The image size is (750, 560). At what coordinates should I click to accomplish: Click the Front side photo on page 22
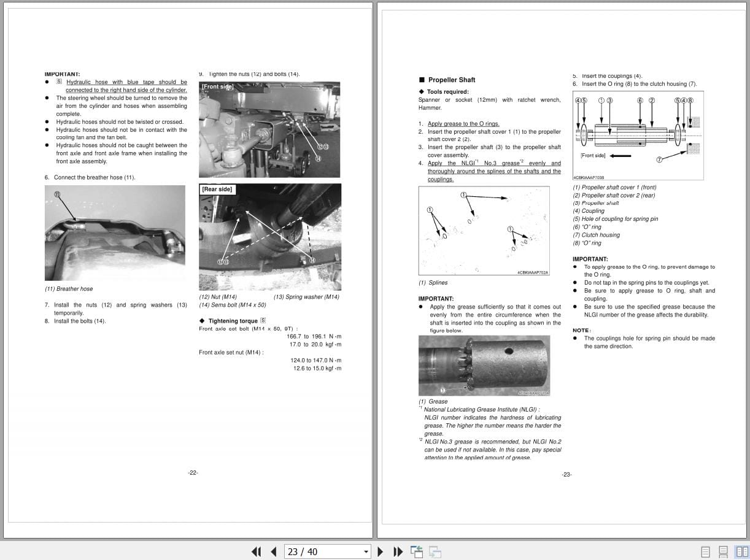pos(269,129)
